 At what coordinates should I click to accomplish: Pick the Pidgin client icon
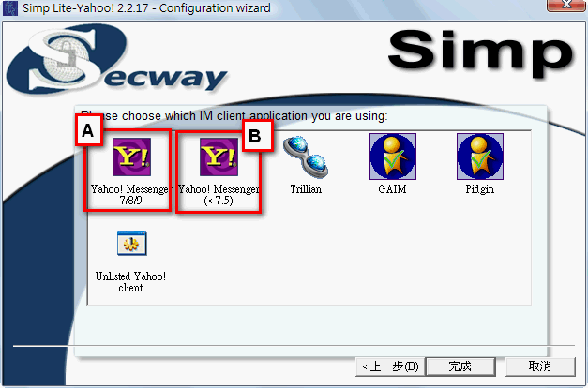coord(480,157)
